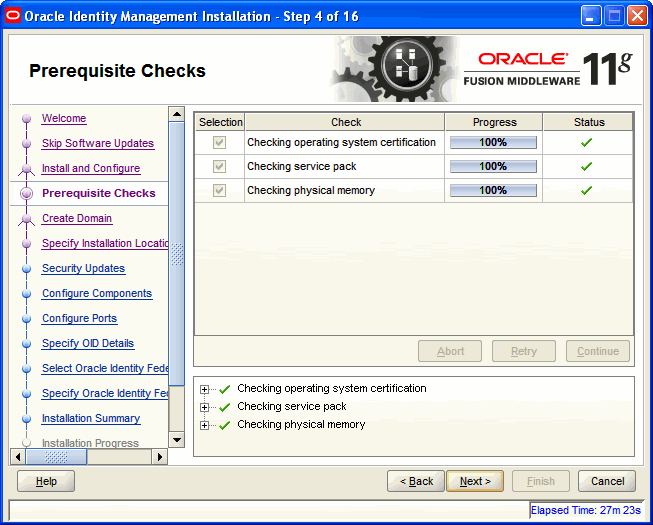Cancel the installation
Screen dimensions: 653x525
coord(607,481)
